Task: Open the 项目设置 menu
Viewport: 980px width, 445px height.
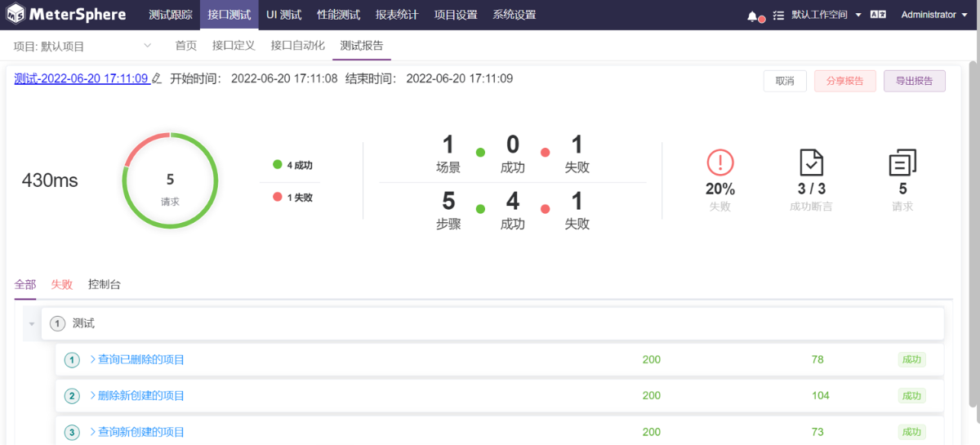Action: pos(456,15)
